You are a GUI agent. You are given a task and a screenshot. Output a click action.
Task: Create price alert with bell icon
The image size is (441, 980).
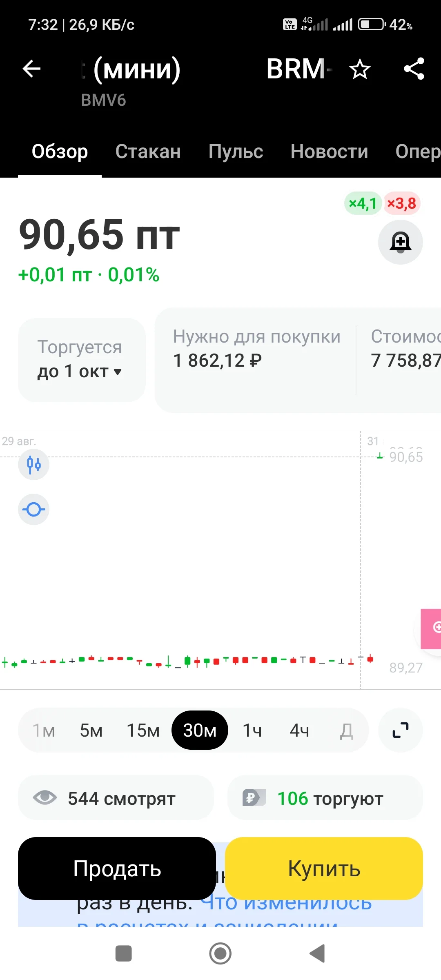(x=400, y=242)
